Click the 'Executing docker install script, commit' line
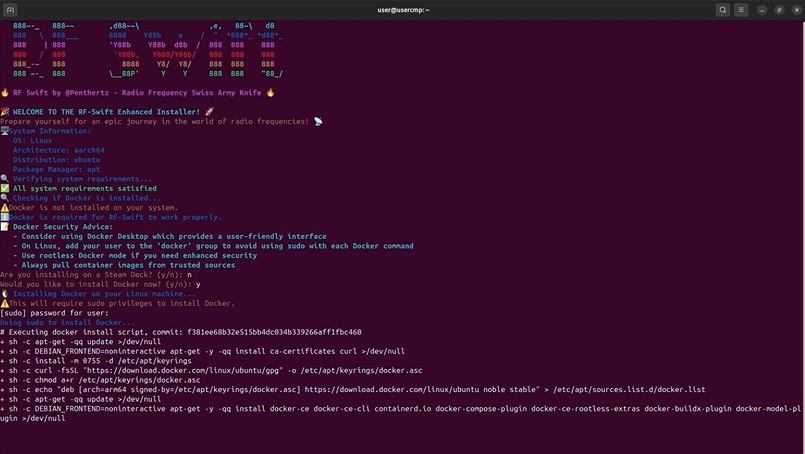Viewport: 805px width, 454px height. point(181,332)
